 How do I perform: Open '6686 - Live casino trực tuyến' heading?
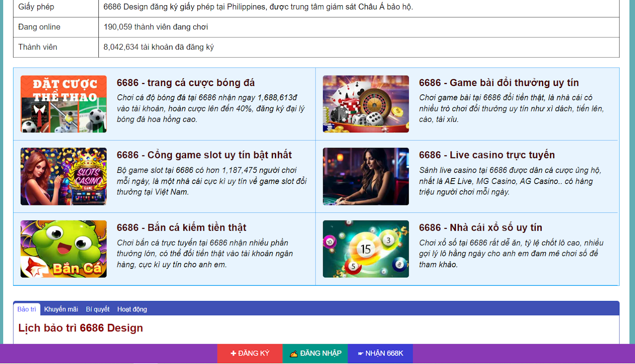[487, 155]
